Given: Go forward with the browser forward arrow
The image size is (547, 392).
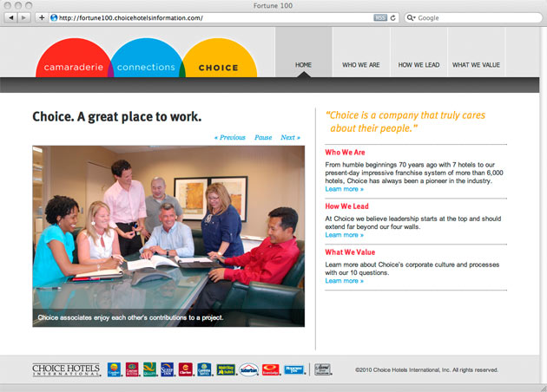Looking at the screenshot, I should [23, 17].
